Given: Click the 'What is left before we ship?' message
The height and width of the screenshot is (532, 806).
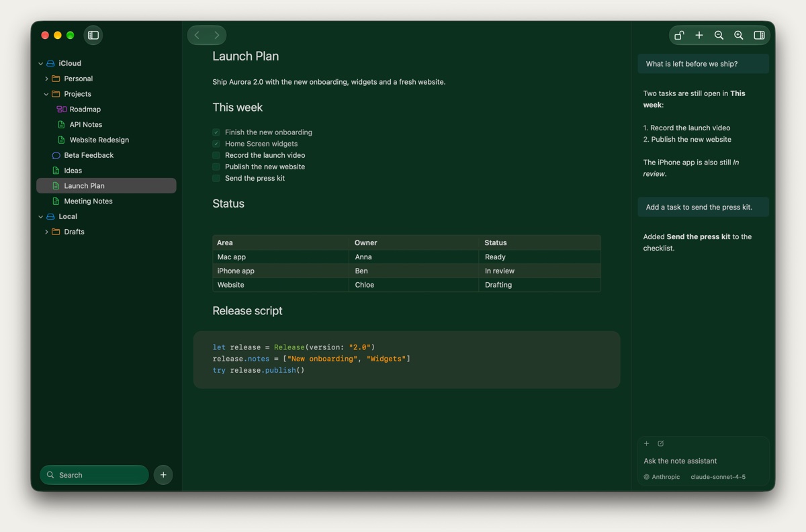Looking at the screenshot, I should (x=703, y=64).
